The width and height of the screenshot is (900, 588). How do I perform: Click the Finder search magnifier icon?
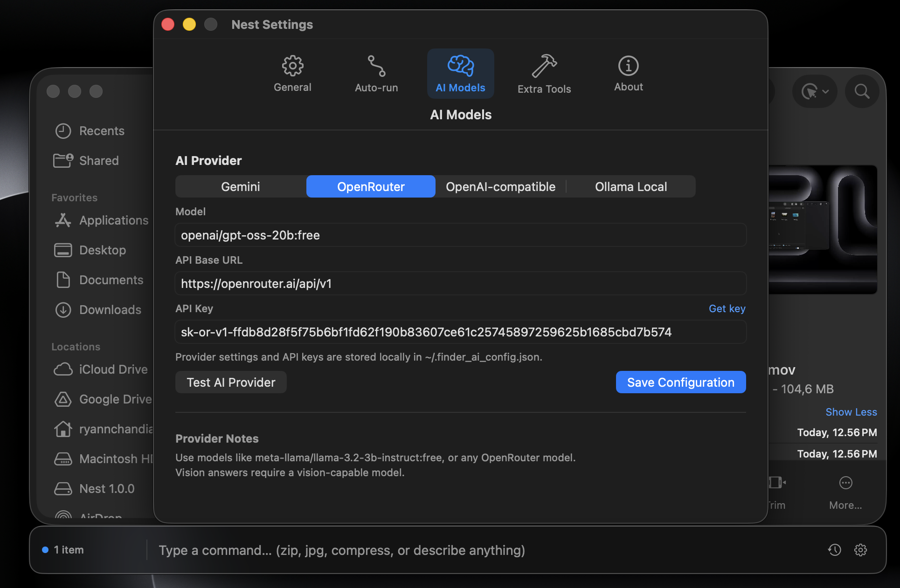pyautogui.click(x=862, y=91)
